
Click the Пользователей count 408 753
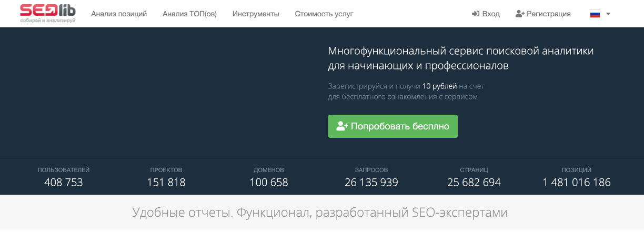[64, 183]
